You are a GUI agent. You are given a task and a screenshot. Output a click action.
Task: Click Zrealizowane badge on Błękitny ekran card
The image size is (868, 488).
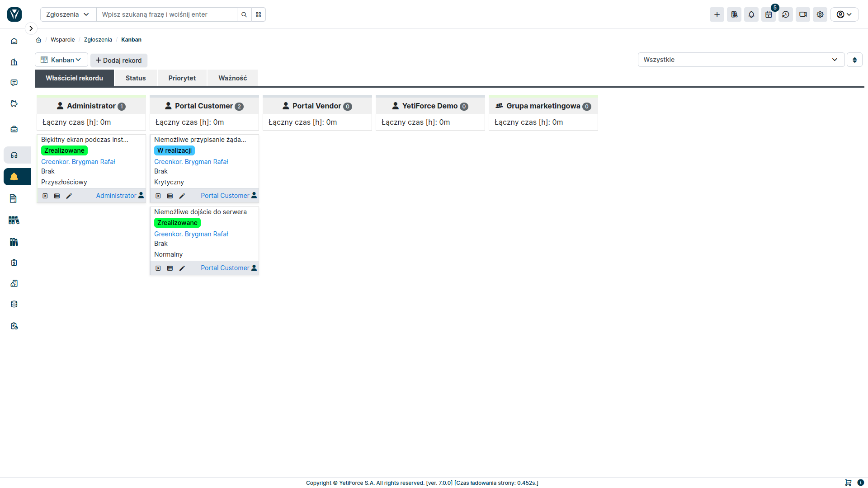64,150
